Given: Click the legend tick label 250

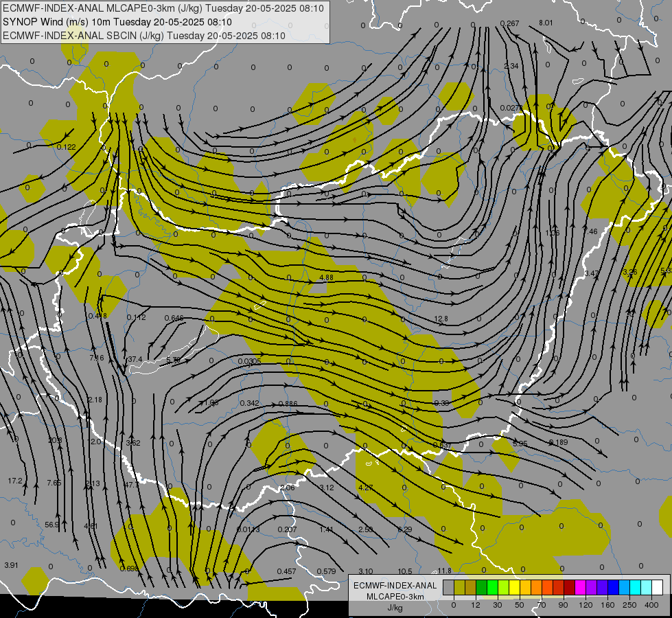Looking at the screenshot, I should [x=629, y=605].
